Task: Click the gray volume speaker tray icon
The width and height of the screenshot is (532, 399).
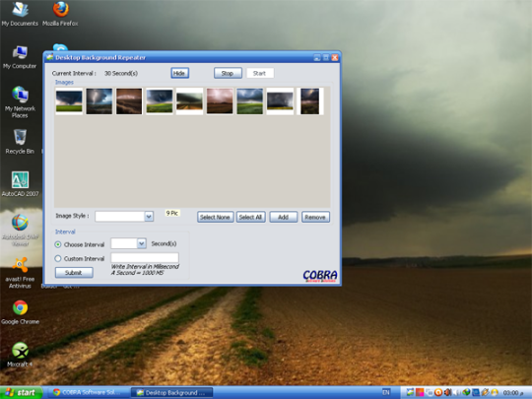Action: coord(456,392)
